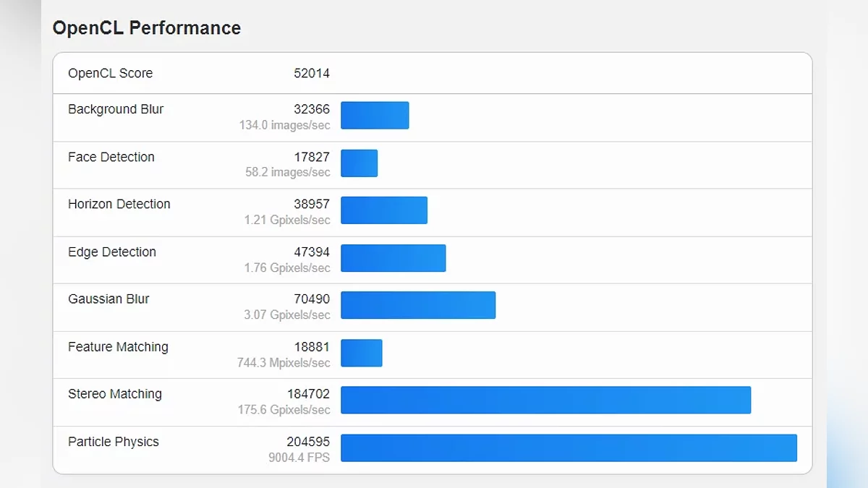Click the OpenCL Performance heading
Viewport: 868px width, 488px height.
tap(147, 28)
